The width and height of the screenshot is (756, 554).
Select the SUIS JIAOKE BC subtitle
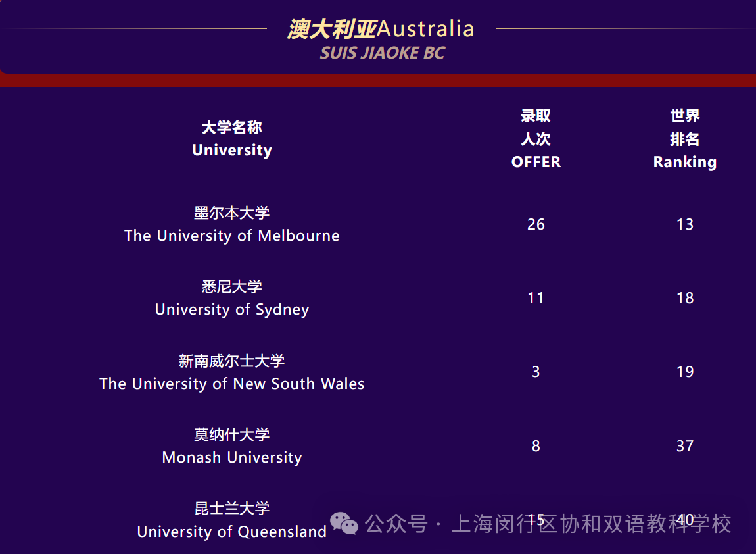[382, 53]
